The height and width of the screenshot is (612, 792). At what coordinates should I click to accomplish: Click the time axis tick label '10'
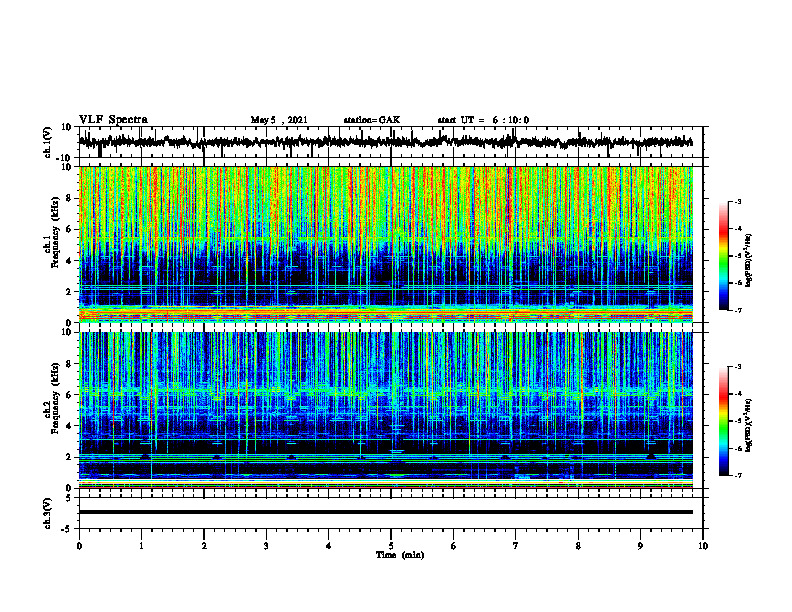coord(703,546)
